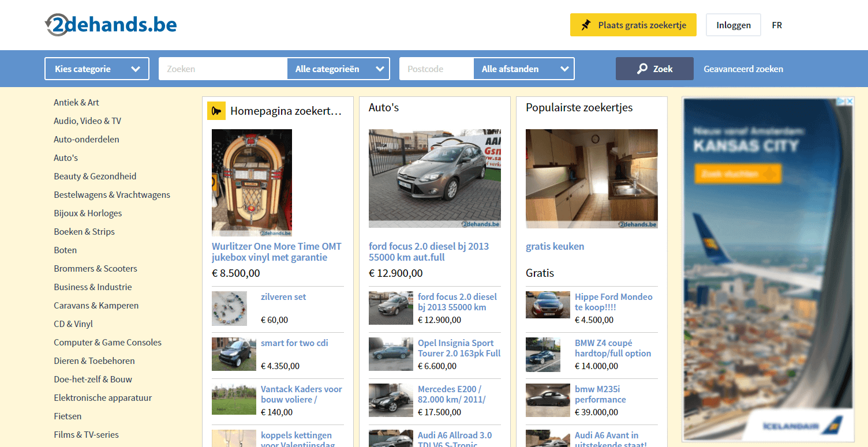Viewport: 868px width, 447px height.
Task: Open Brommers & Scooters category
Action: coord(95,268)
